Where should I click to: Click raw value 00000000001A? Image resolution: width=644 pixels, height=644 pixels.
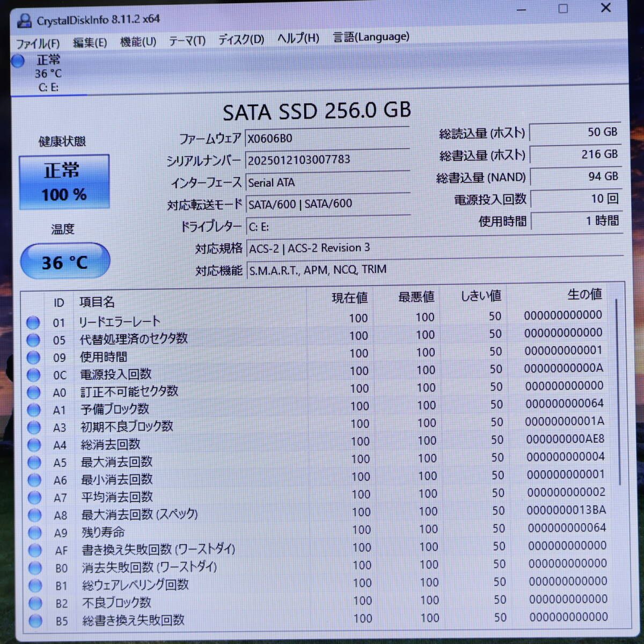point(565,421)
